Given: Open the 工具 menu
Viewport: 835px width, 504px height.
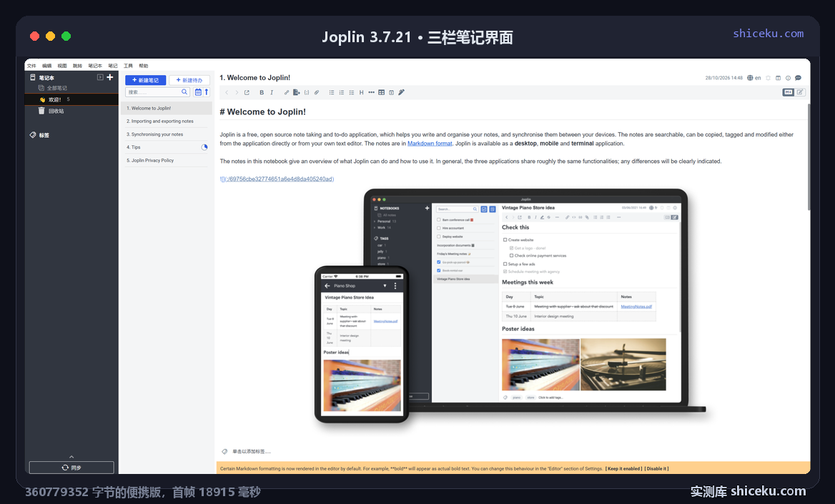Looking at the screenshot, I should coord(129,66).
